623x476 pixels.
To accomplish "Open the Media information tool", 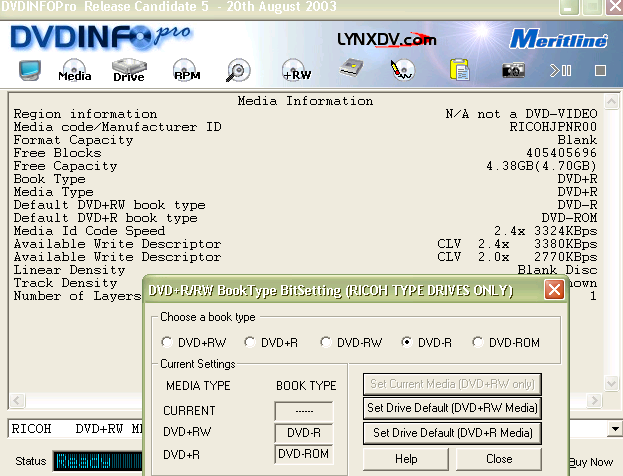I will point(74,70).
